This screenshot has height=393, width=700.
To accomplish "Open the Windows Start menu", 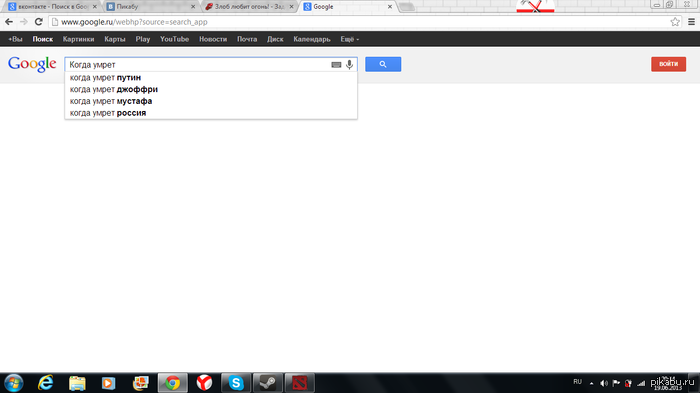I will pyautogui.click(x=14, y=383).
